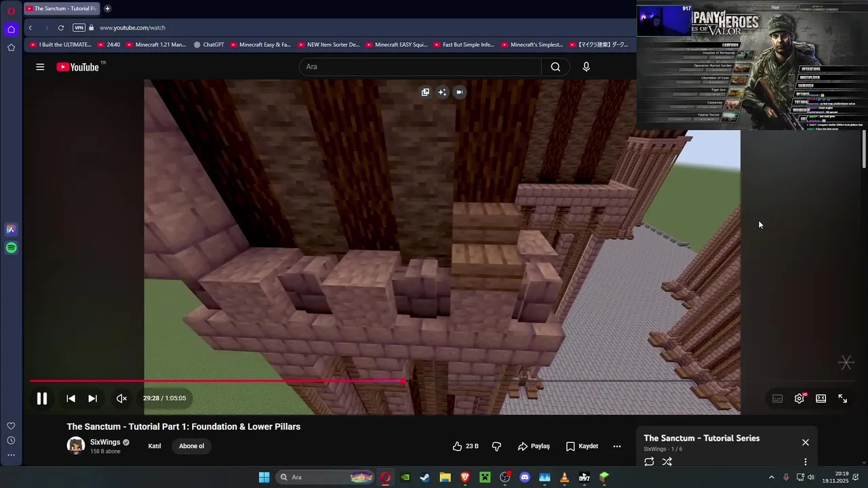
Task: Open the Windows Start menu
Action: 264,477
